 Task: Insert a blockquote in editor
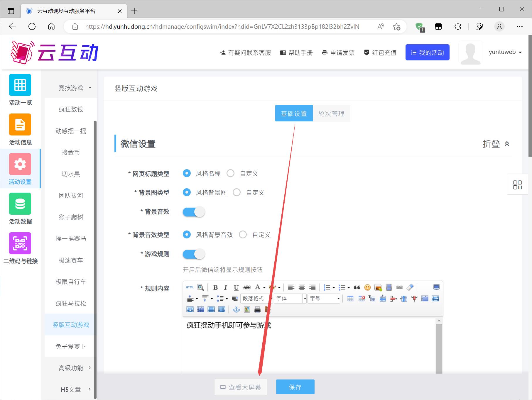[x=357, y=287]
